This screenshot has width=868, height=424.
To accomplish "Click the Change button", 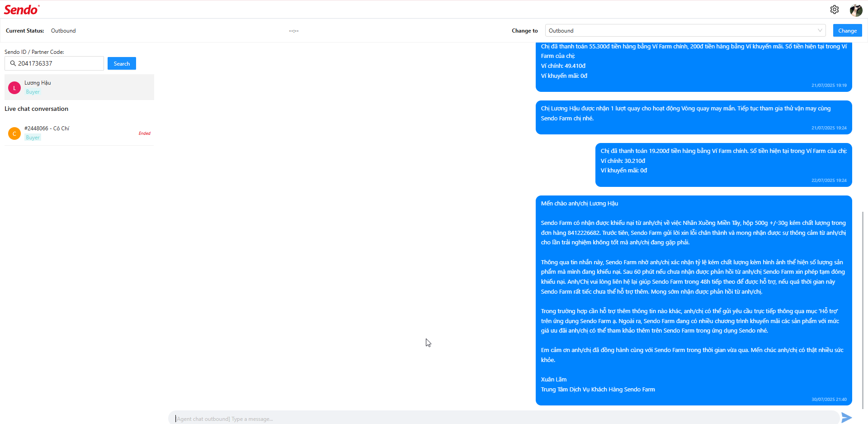I will coord(847,30).
